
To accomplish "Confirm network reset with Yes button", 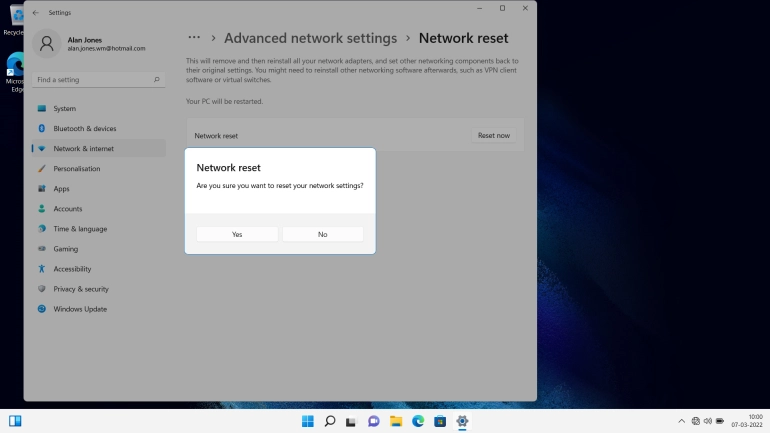I will [x=237, y=234].
